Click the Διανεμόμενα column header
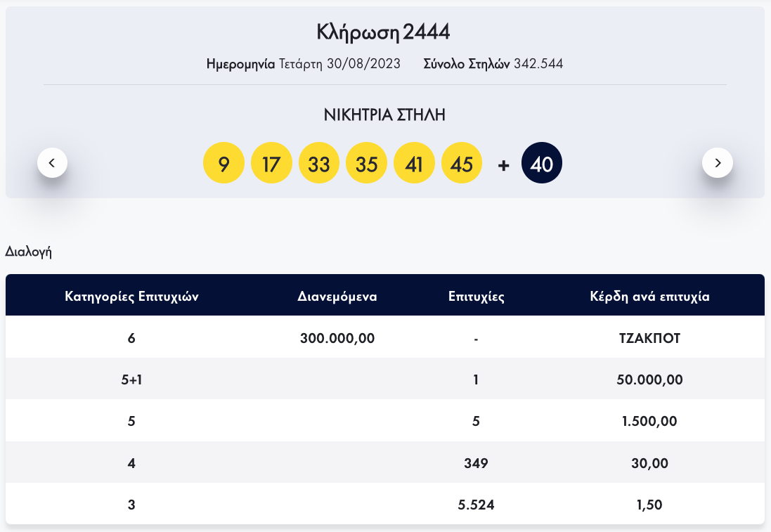Image resolution: width=771 pixels, height=532 pixels. tap(337, 296)
